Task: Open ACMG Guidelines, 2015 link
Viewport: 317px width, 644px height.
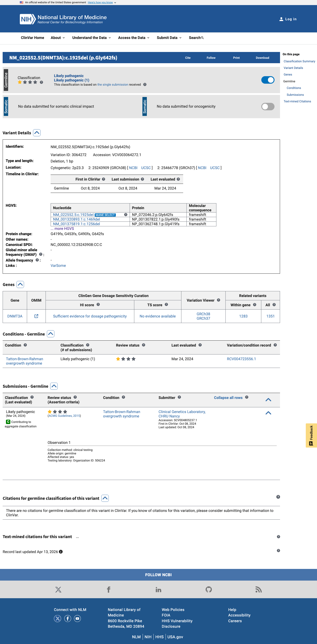Action: [x=64, y=416]
